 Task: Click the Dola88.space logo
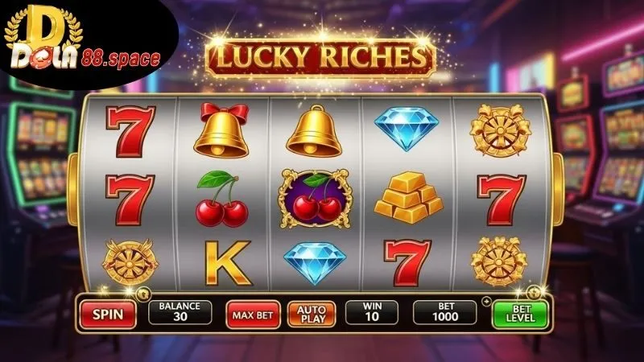[82, 43]
